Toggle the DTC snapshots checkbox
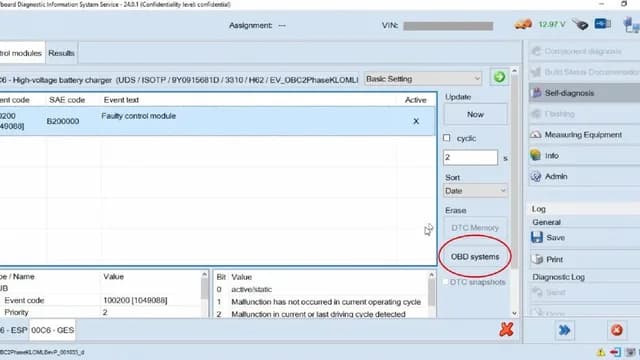The height and width of the screenshot is (360, 640). click(446, 282)
